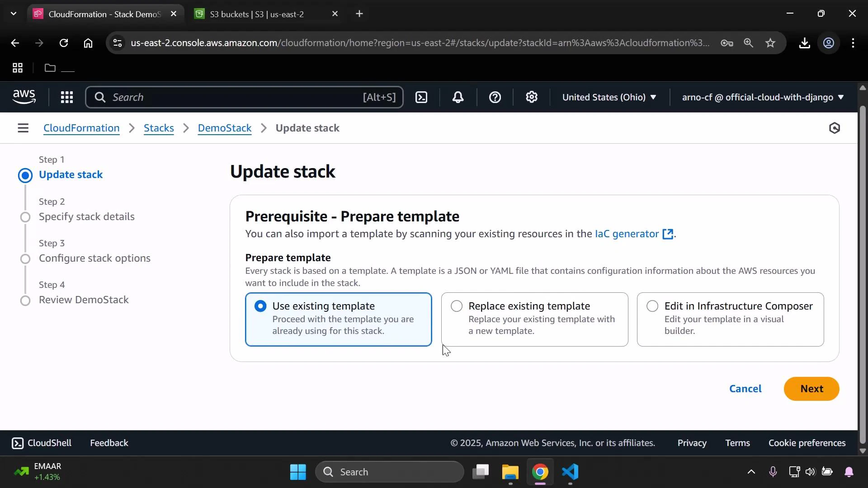Click the AWS logo to go home
This screenshot has height=488, width=868.
24,96
